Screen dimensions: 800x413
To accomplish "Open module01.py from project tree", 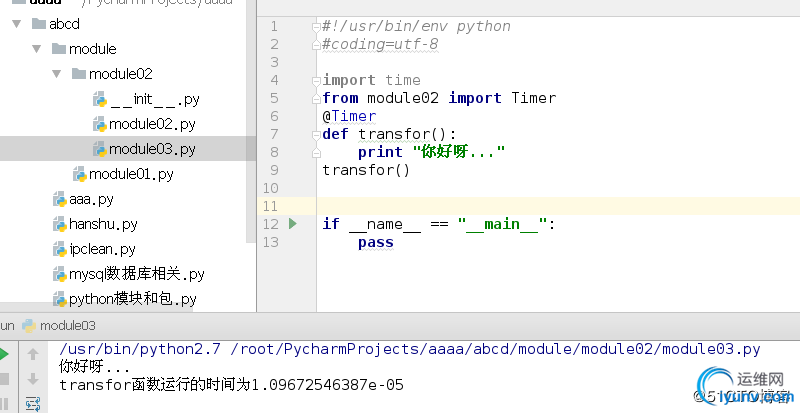I will click(123, 174).
